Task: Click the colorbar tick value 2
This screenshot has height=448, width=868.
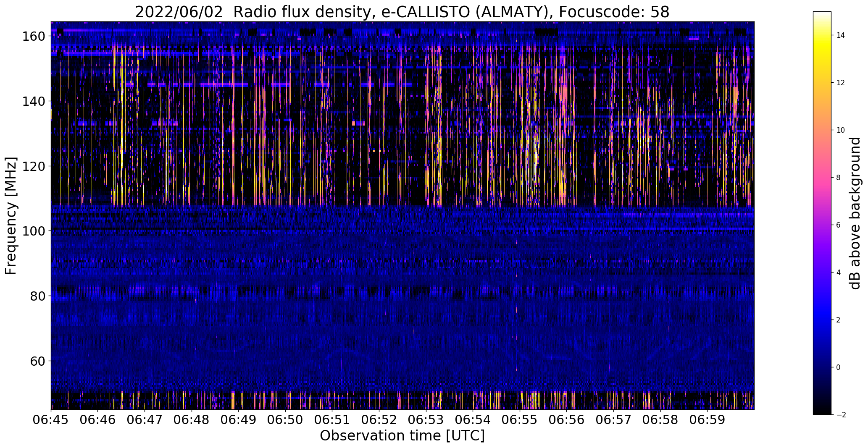Action: 838,320
